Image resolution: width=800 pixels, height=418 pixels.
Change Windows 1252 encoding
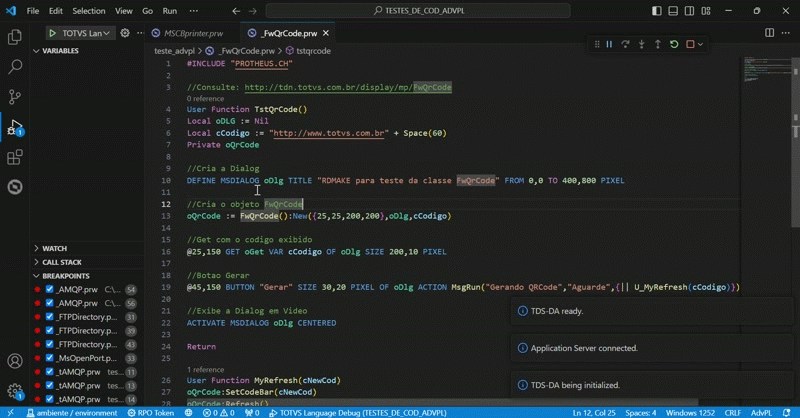click(x=690, y=413)
